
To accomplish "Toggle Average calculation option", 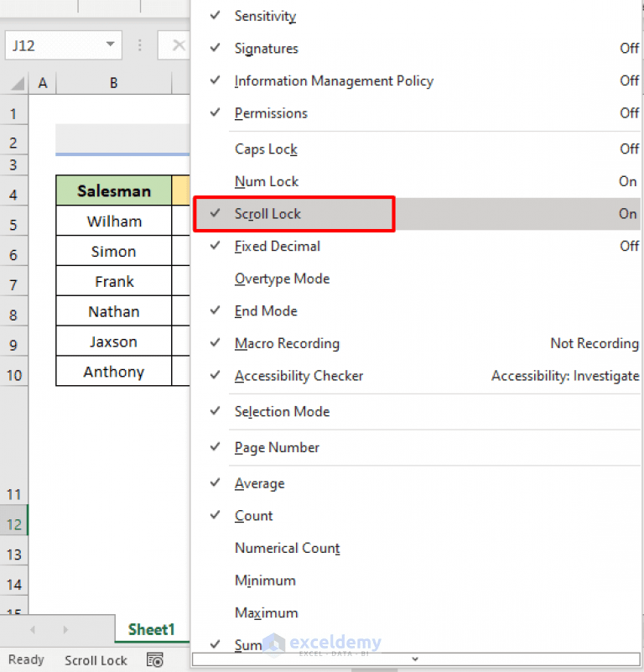I will click(416, 484).
